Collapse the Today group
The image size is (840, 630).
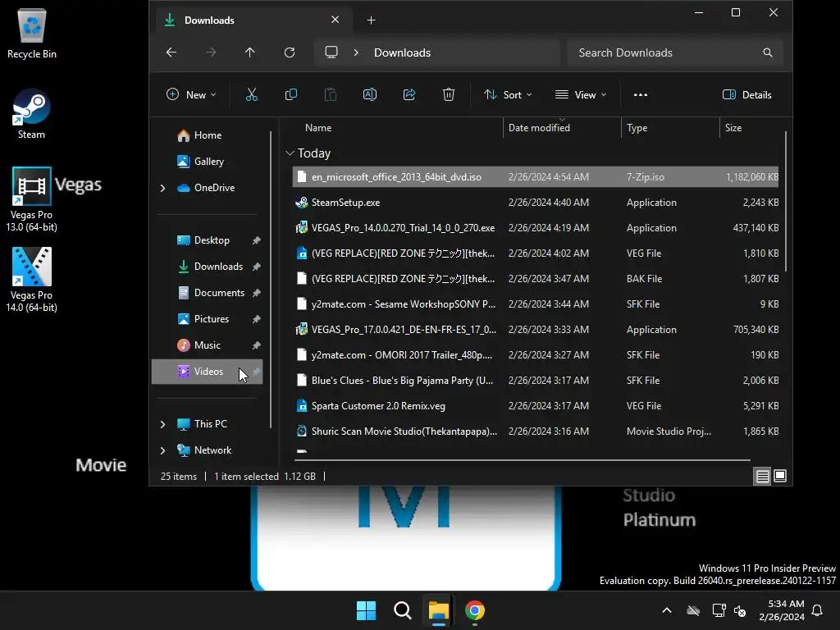290,153
